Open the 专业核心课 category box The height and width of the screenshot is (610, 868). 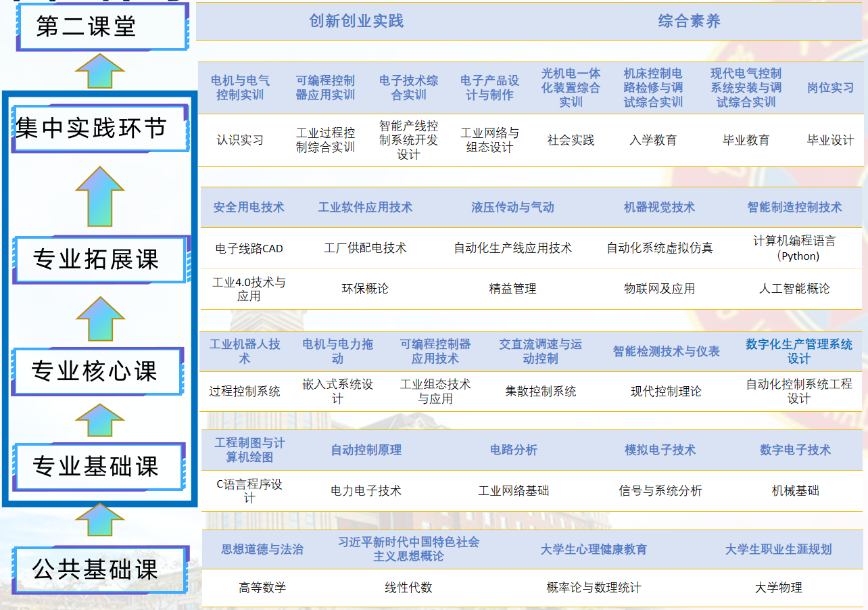(x=99, y=371)
